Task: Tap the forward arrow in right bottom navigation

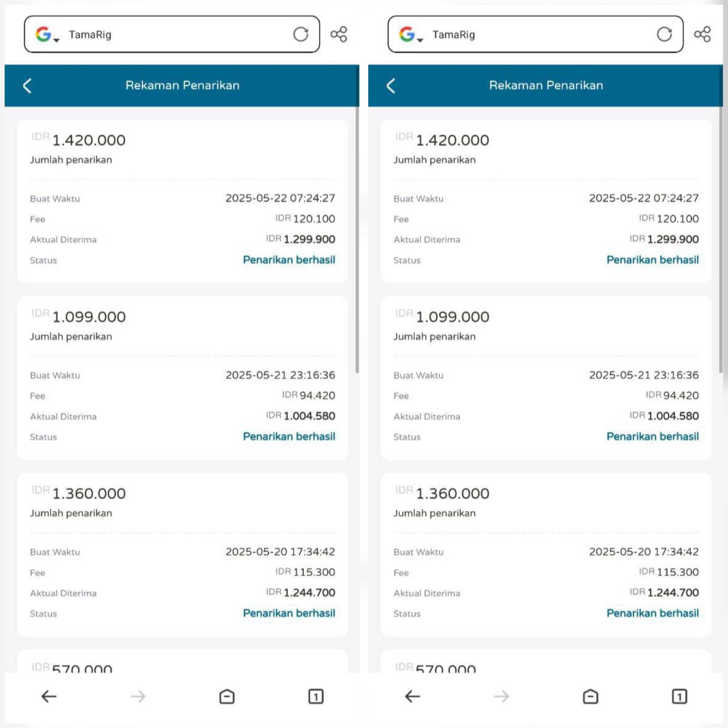Action: coord(502,696)
